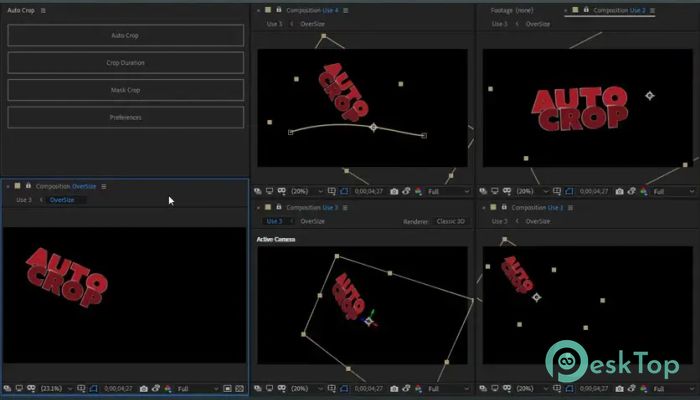Open the Composition Use 2 panel menu
The image size is (700, 400).
652,10
